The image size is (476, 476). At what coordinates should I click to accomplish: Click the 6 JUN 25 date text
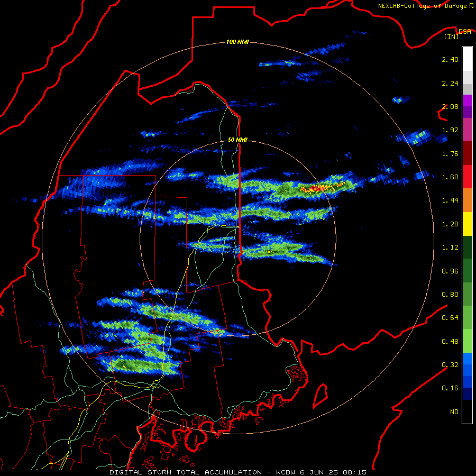(x=319, y=472)
